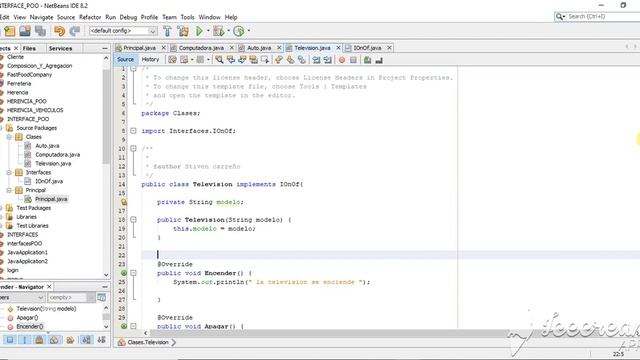Viewport: 640px width, 360px height.
Task: Click the Profile Project icon
Action: click(x=239, y=31)
